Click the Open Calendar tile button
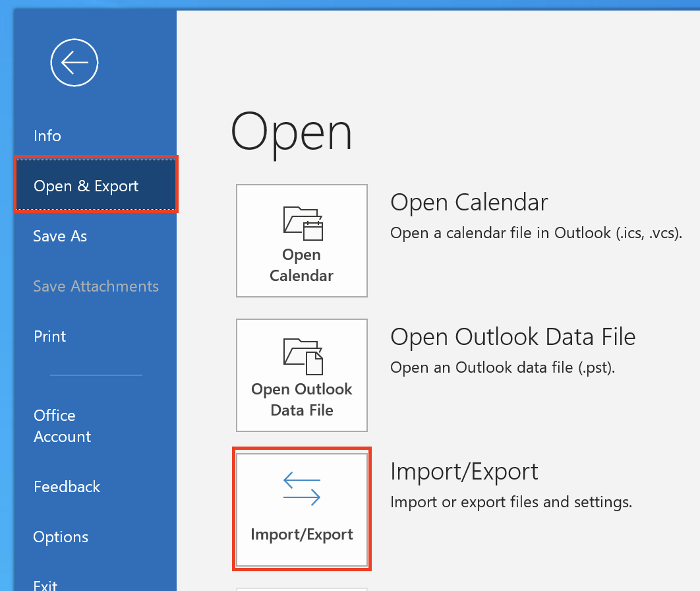The height and width of the screenshot is (591, 700). point(302,241)
